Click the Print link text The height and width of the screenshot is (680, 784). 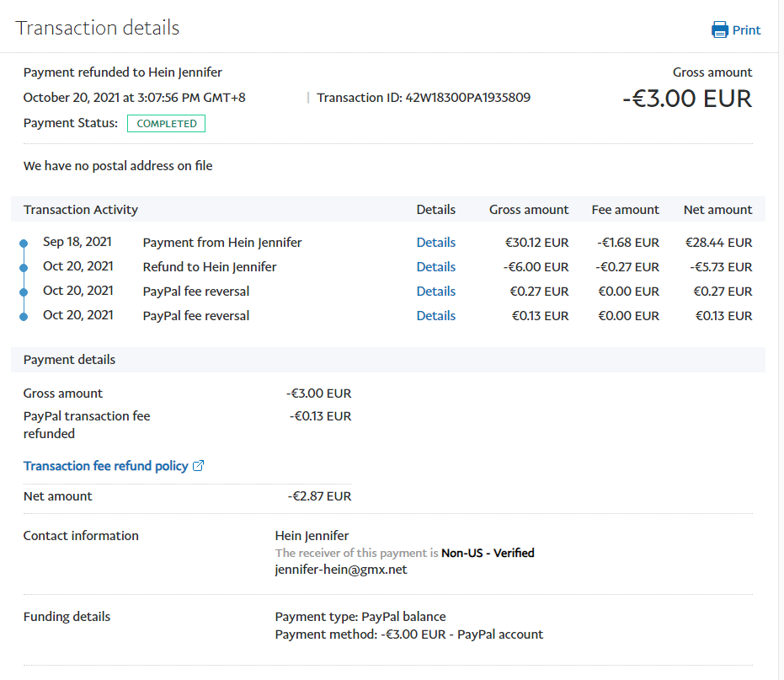746,30
